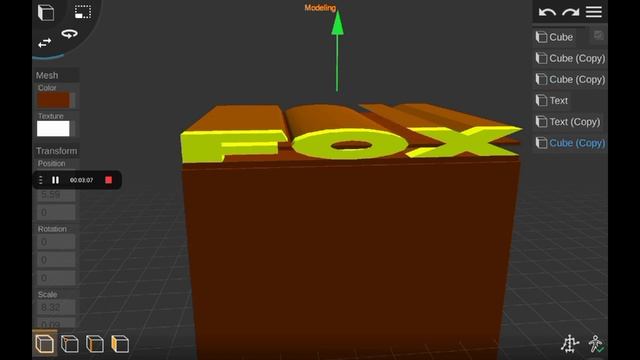Undo the last action
640x360 pixels.
click(547, 12)
